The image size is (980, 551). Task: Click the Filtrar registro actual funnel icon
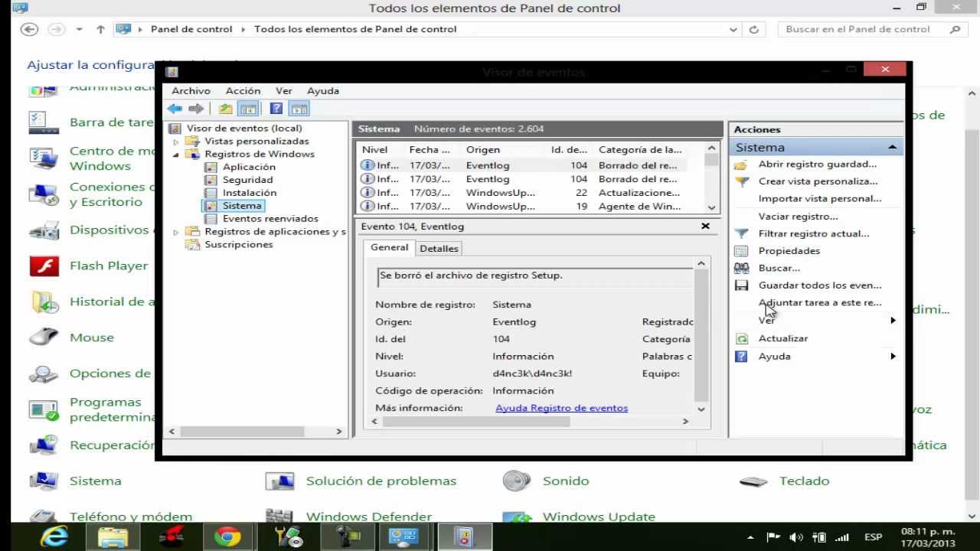click(741, 234)
